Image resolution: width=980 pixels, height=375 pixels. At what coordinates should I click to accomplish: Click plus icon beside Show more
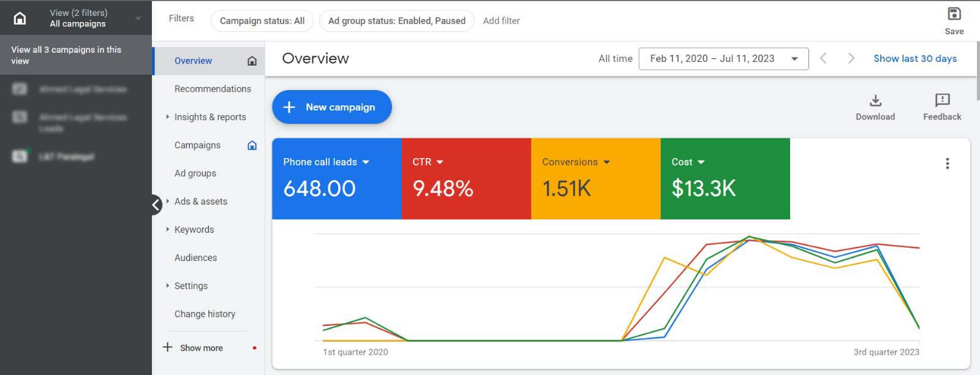(x=167, y=347)
